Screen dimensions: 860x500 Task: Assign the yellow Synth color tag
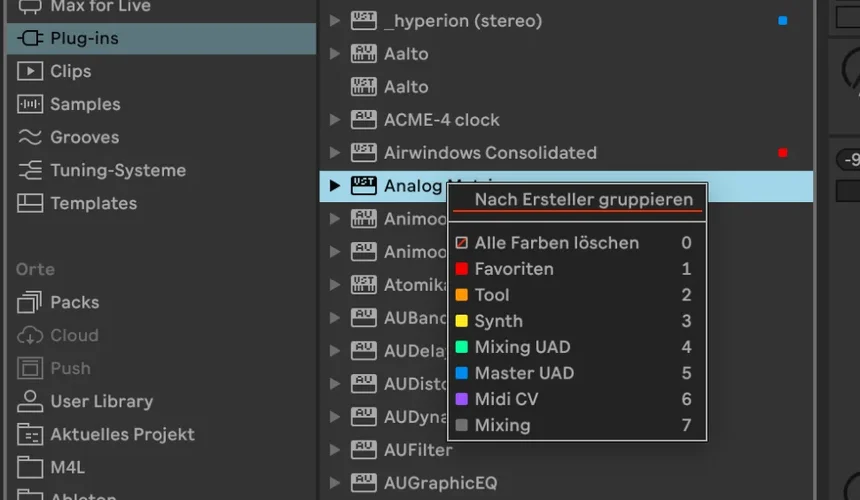[x=498, y=321]
